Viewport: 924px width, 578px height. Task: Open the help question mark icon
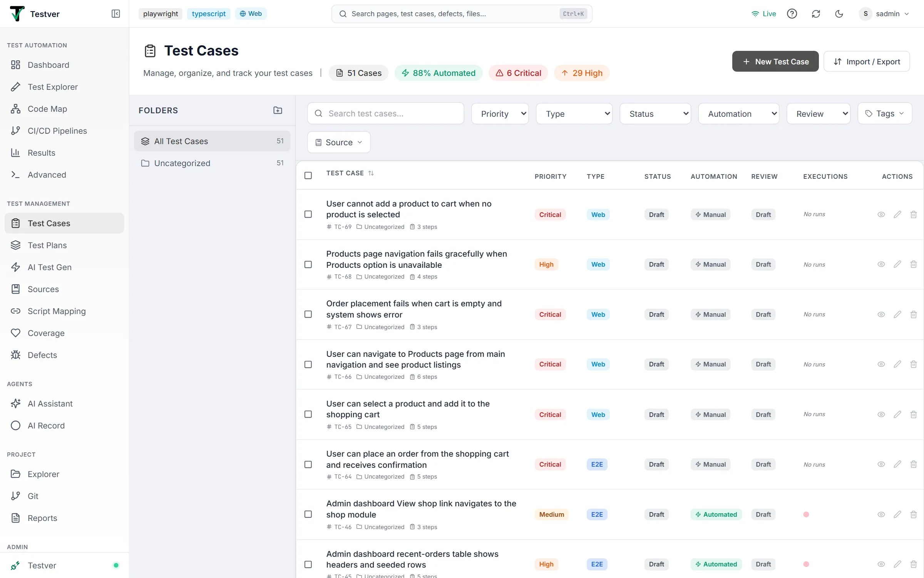(x=792, y=14)
